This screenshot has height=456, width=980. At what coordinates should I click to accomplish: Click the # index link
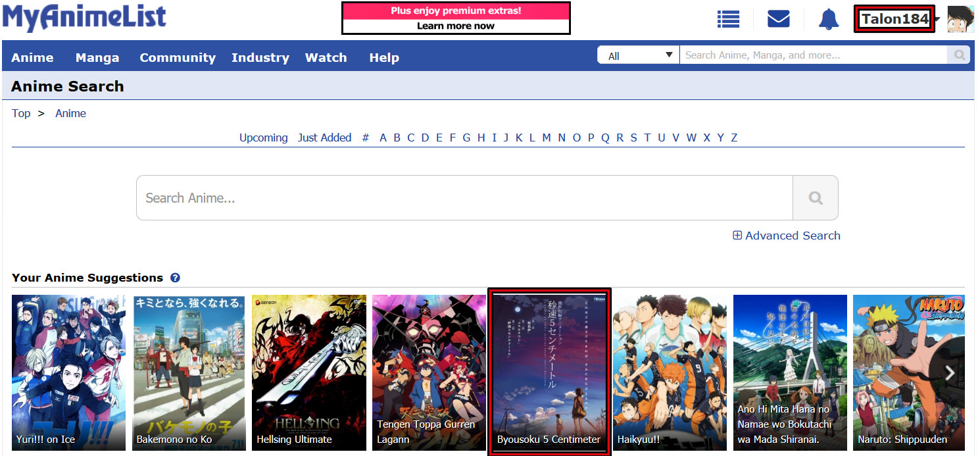tap(366, 138)
